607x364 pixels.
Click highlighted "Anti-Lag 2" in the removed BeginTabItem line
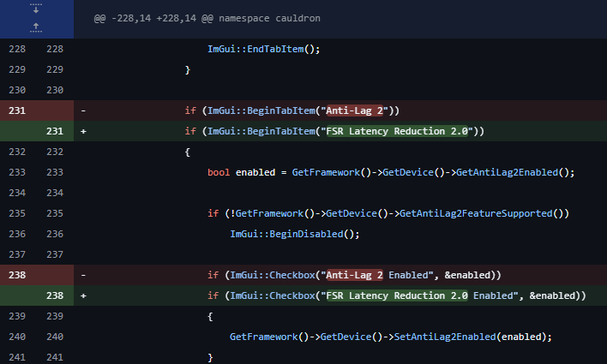[354, 110]
